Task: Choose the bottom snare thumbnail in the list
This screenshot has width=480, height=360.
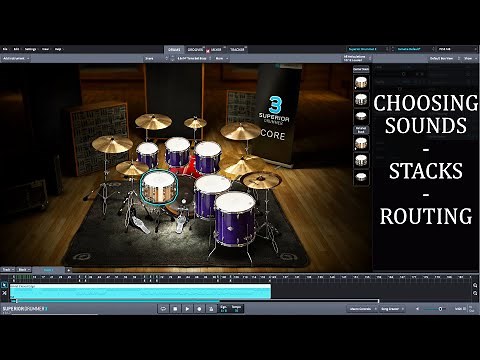Action: tap(361, 177)
